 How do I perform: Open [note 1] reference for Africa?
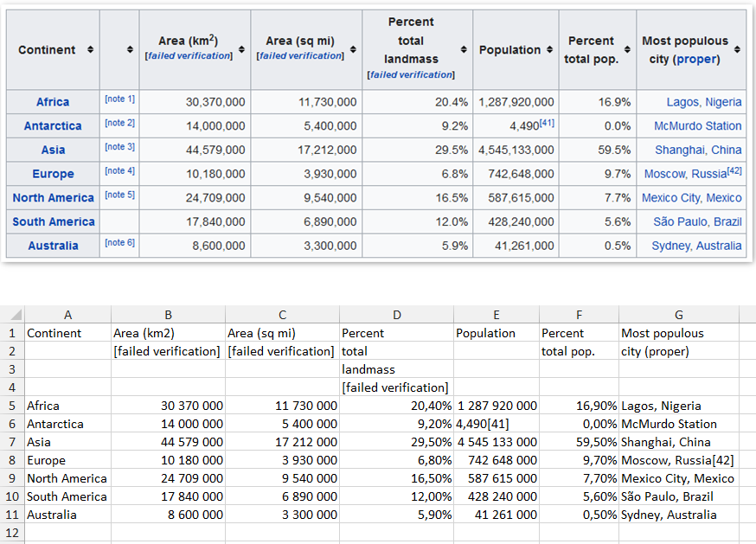click(x=119, y=99)
